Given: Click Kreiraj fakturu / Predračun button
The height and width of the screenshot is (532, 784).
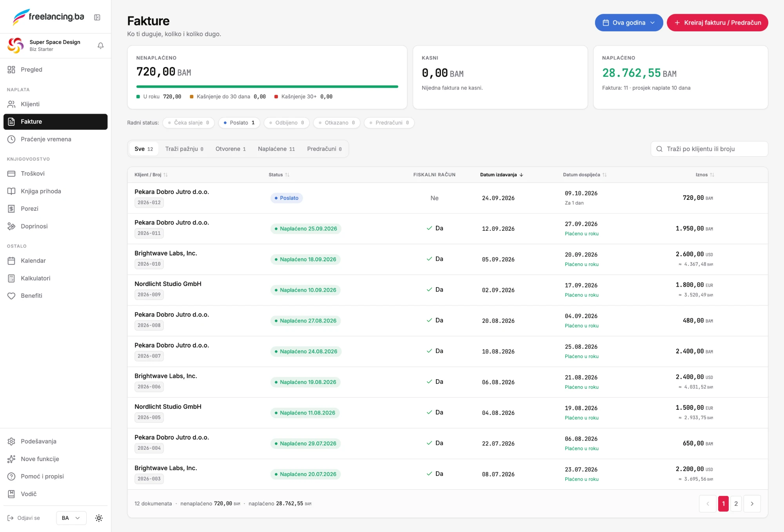Looking at the screenshot, I should tap(717, 23).
